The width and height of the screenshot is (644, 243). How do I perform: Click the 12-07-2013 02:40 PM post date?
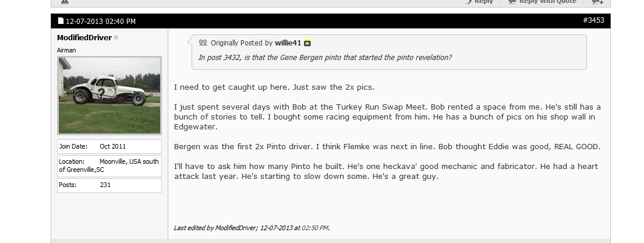[101, 21]
